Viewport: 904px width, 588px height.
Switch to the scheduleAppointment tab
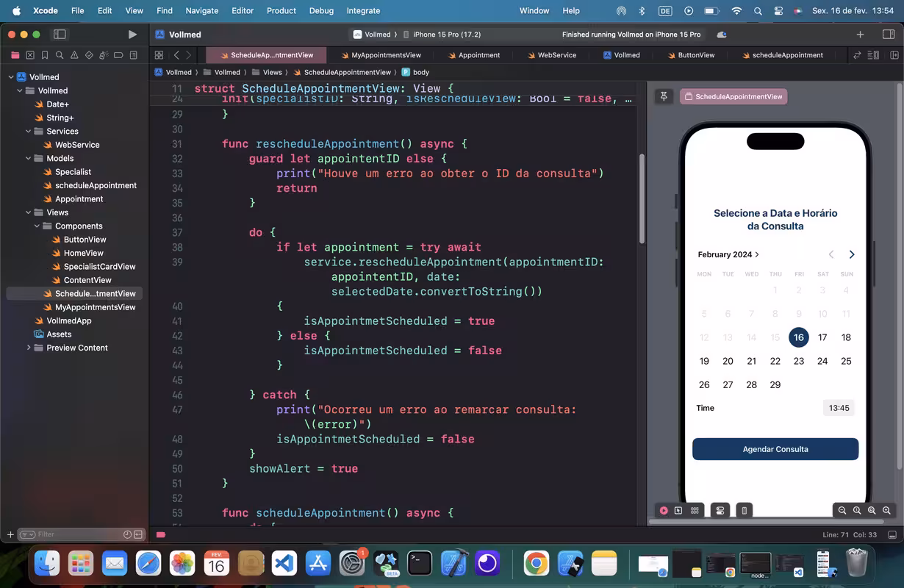point(782,55)
